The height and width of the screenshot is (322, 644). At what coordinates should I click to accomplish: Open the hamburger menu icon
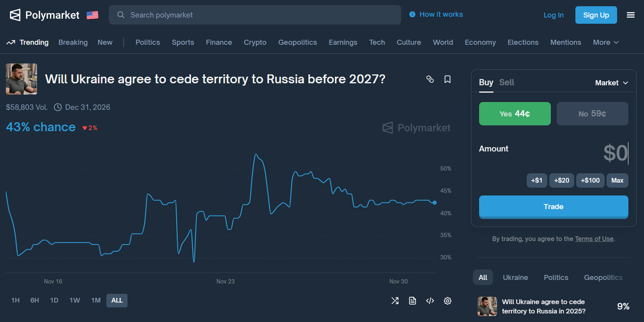(630, 15)
